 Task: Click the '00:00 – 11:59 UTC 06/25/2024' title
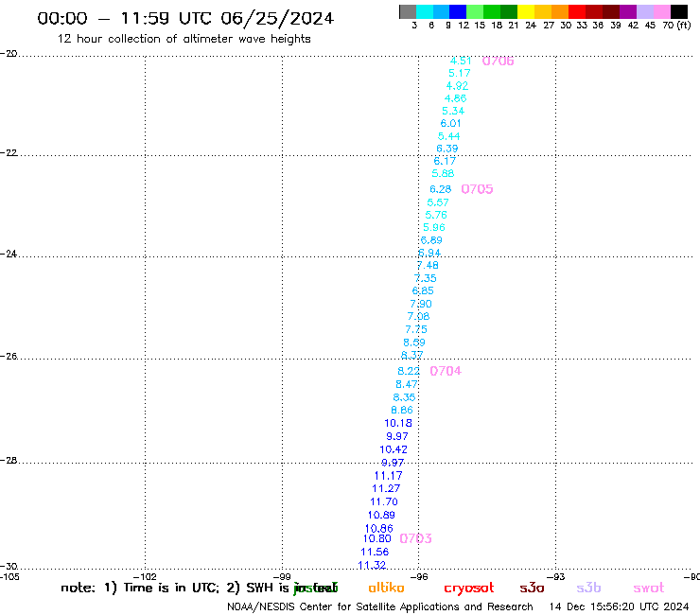coord(185,19)
